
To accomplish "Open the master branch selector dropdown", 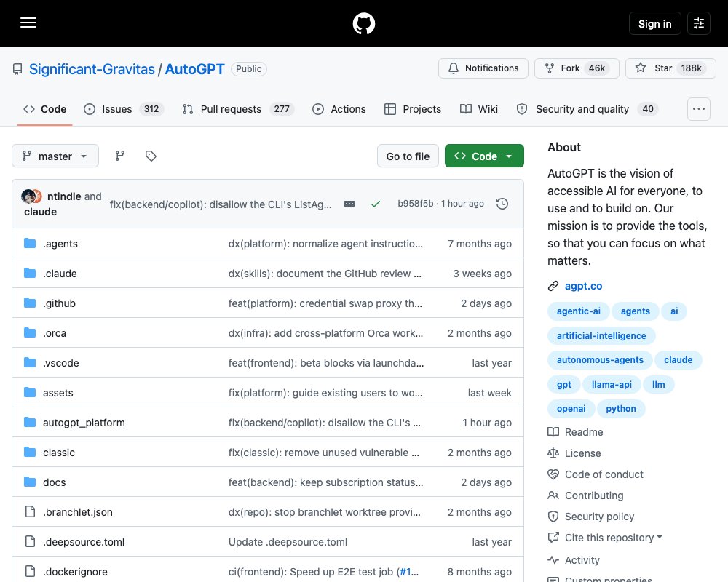I will (x=55, y=156).
